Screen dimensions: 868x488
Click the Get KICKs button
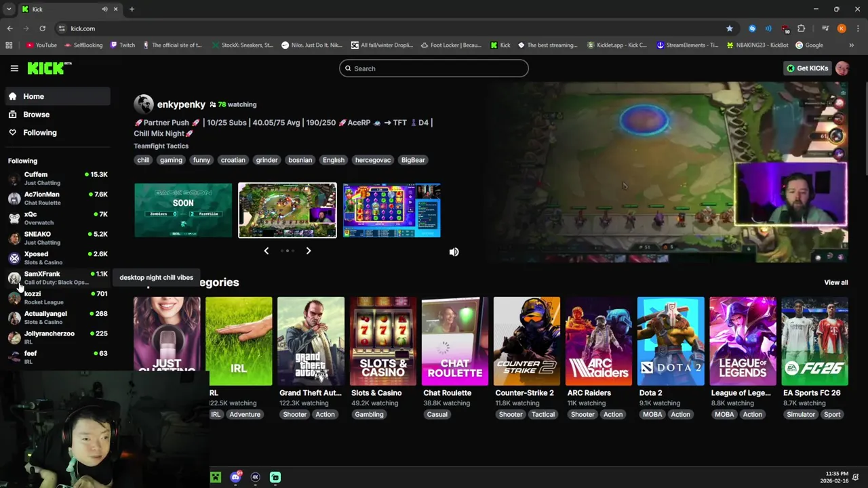pyautogui.click(x=807, y=68)
